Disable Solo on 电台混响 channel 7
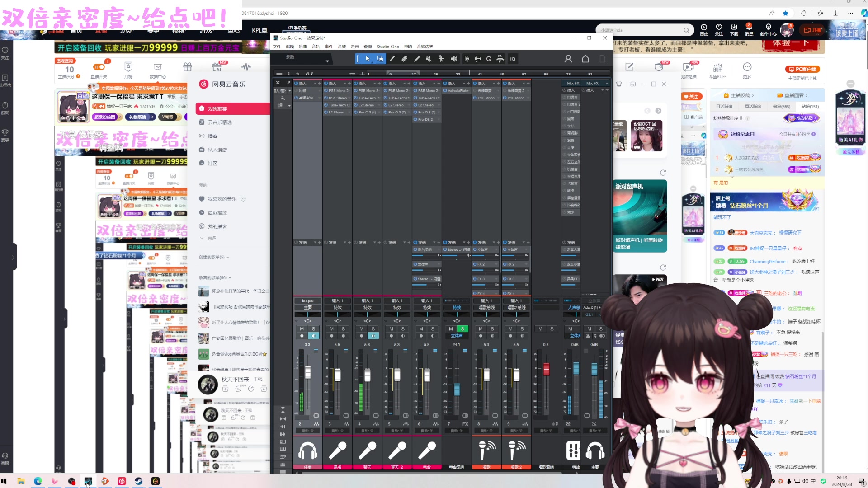868x488 pixels. pyautogui.click(x=462, y=329)
